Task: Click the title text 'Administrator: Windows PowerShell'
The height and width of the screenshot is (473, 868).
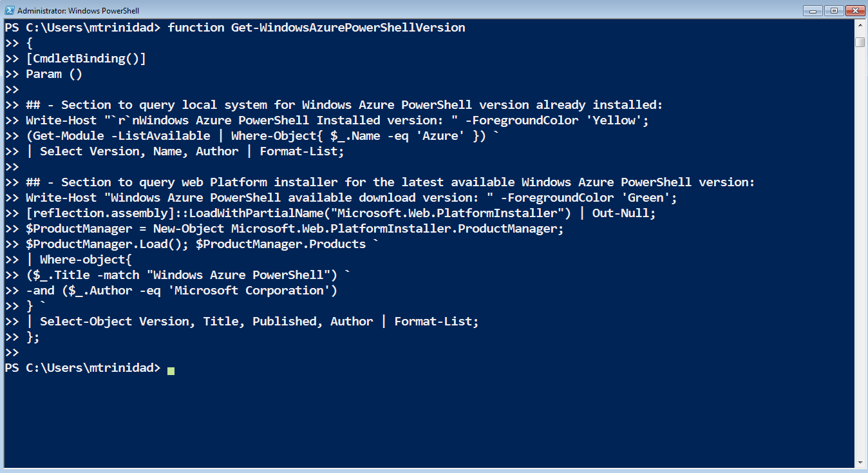Action: coord(78,11)
